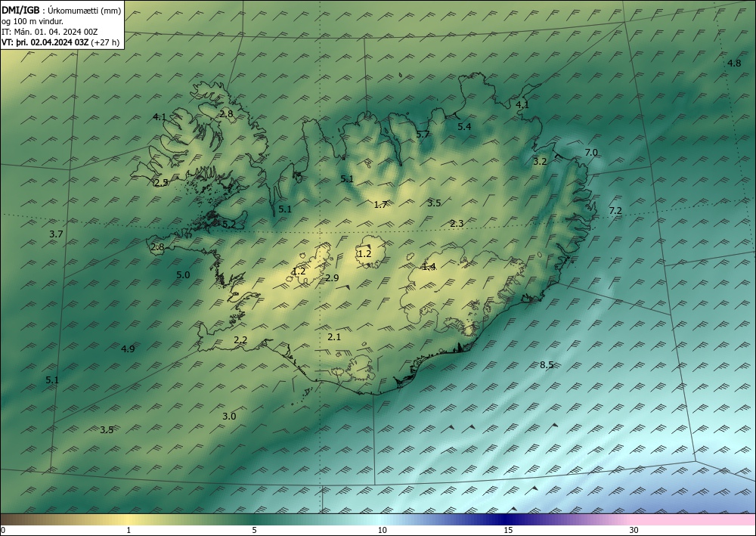The height and width of the screenshot is (536, 756).
Task: Click the color scale tick label 10
Action: [382, 531]
